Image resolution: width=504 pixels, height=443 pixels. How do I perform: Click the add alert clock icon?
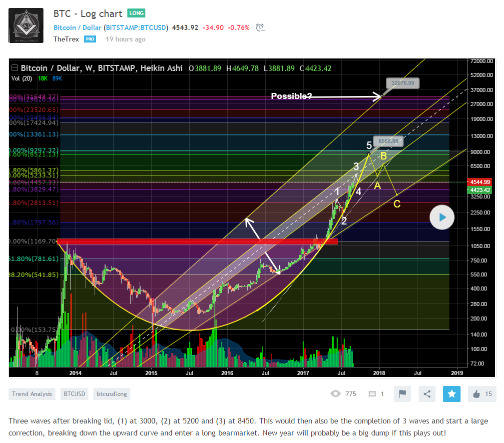tap(260, 27)
